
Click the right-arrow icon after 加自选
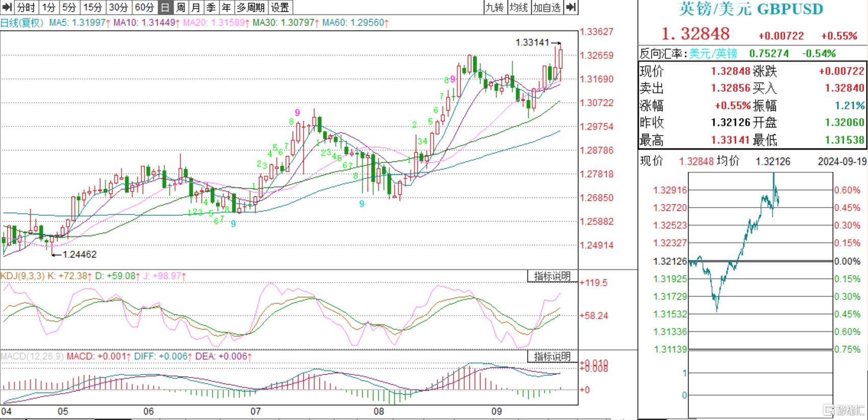pyautogui.click(x=572, y=7)
